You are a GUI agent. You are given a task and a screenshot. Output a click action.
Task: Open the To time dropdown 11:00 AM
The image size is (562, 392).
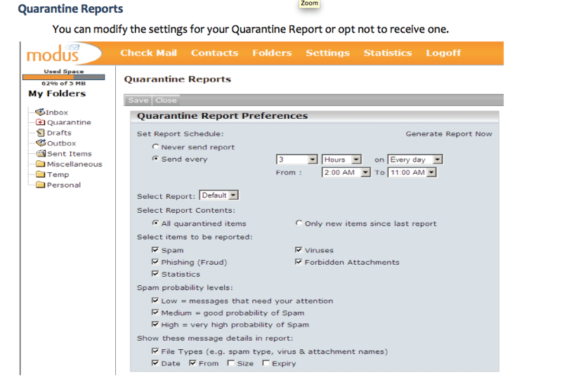pos(412,172)
